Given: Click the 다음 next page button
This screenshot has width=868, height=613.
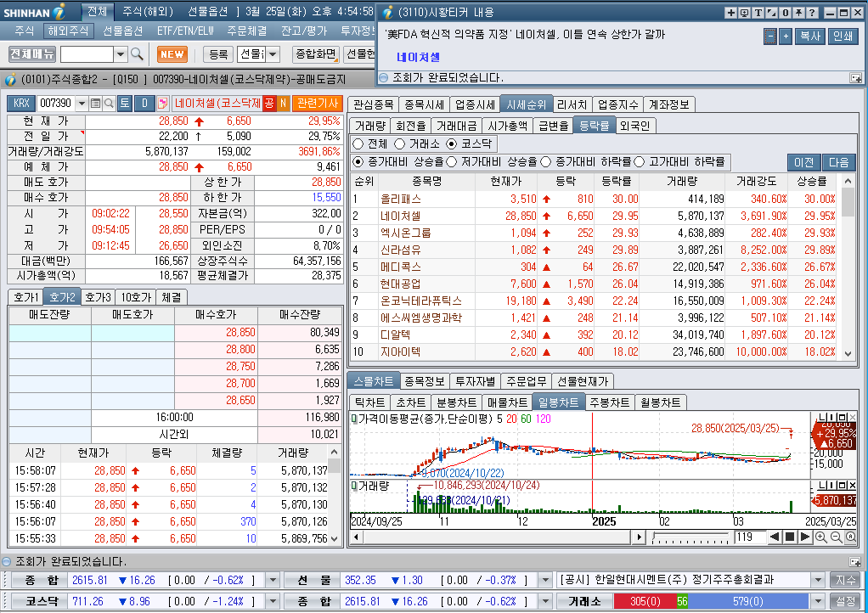Looking at the screenshot, I should [x=838, y=162].
